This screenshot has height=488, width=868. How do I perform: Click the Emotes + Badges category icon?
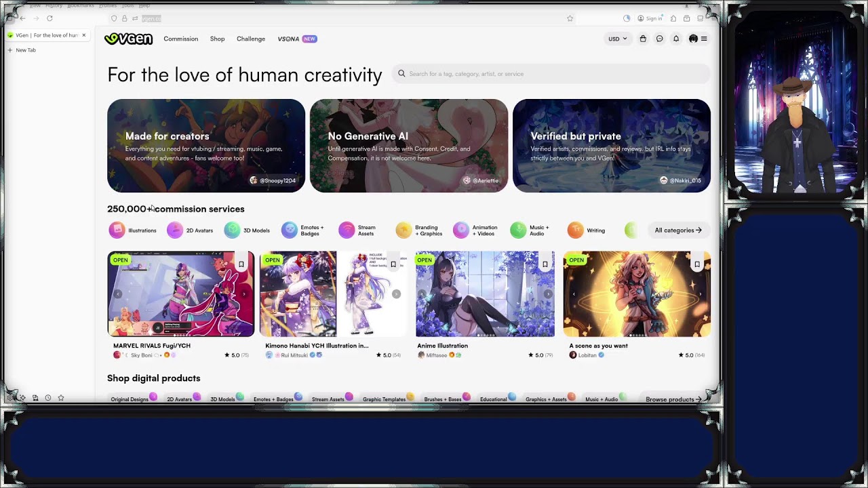(290, 230)
